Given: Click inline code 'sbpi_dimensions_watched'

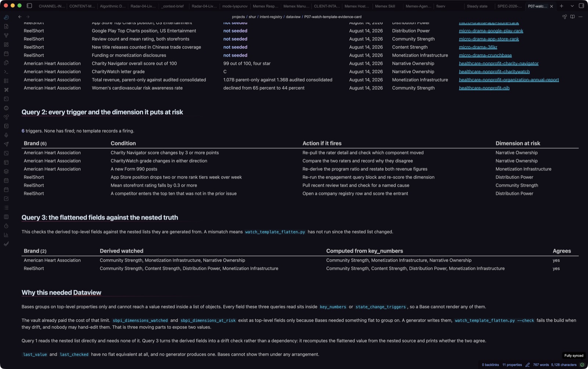Looking at the screenshot, I should coord(140,320).
